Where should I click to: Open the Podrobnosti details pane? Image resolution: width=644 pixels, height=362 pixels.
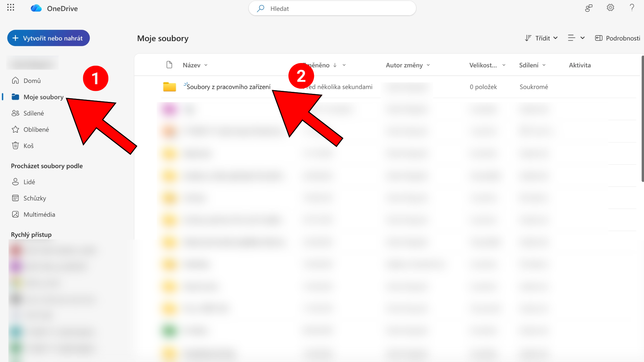pyautogui.click(x=618, y=38)
